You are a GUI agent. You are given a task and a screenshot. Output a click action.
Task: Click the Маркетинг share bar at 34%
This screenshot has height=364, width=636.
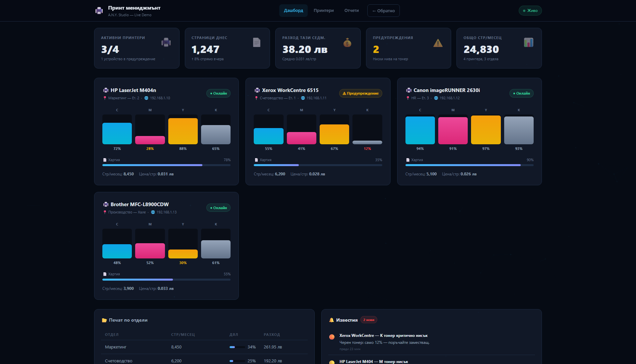tap(237, 347)
